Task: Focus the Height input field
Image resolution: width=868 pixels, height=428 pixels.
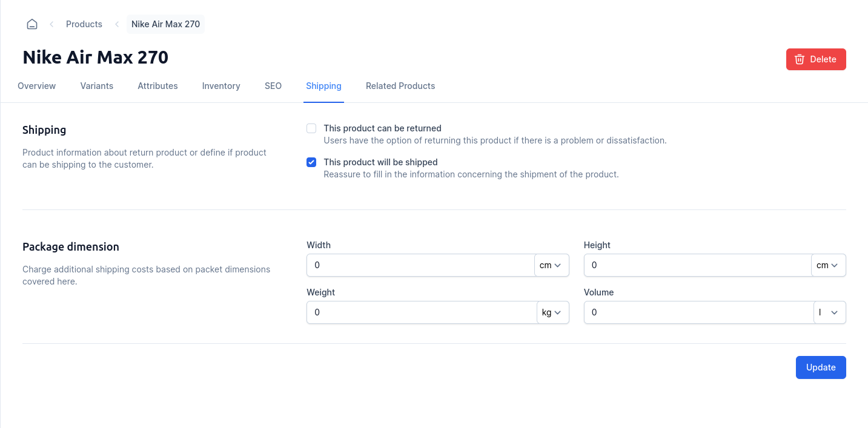Action: [x=697, y=265]
